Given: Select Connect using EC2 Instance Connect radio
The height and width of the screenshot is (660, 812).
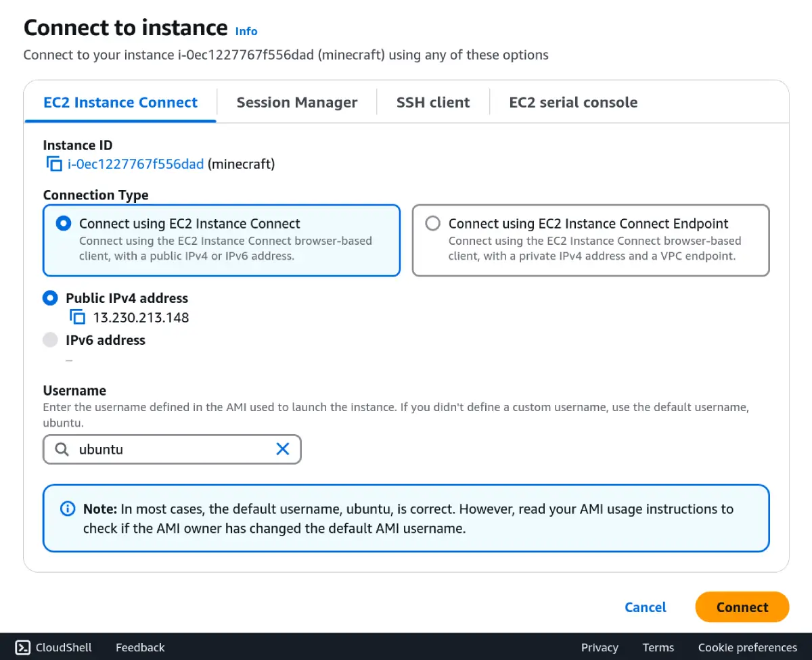Looking at the screenshot, I should [x=64, y=224].
